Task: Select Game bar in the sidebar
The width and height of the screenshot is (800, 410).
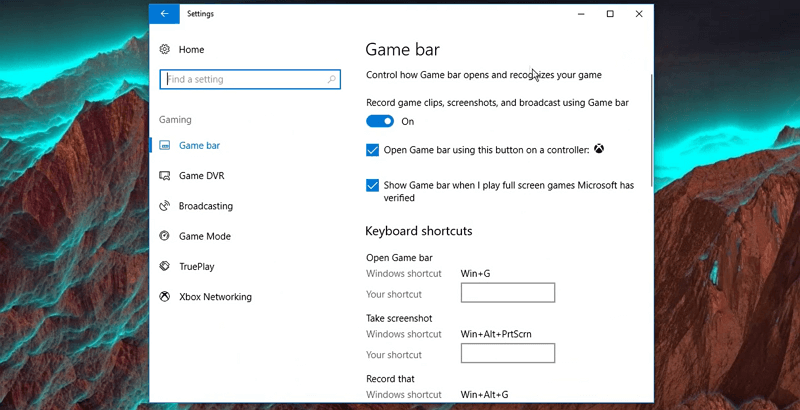Action: [199, 145]
